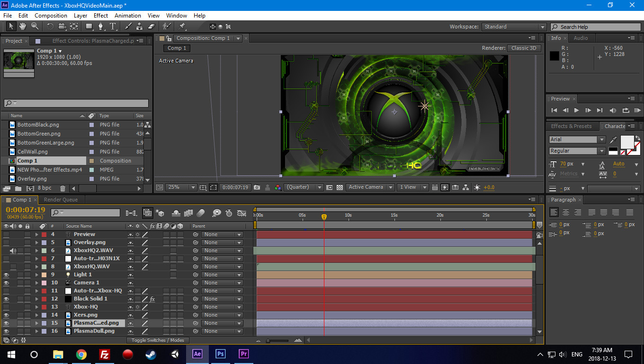The height and width of the screenshot is (364, 644).
Task: Select the Eraser tool
Action: click(x=152, y=27)
